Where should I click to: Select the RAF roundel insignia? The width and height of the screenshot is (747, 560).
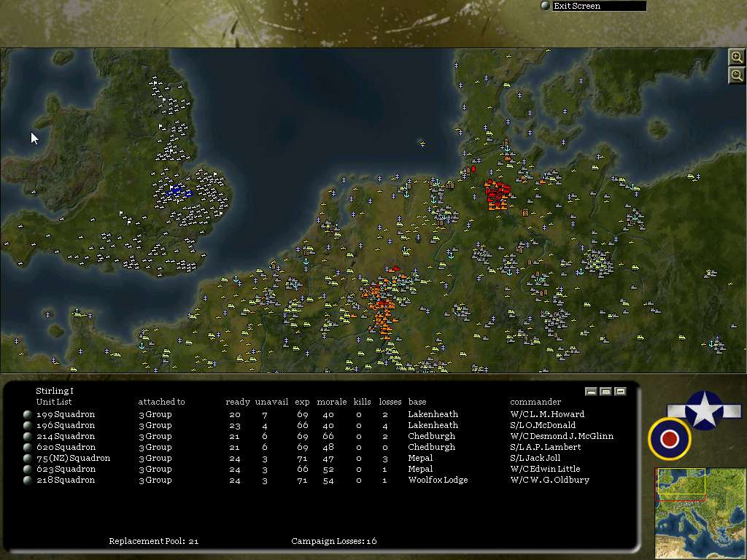(670, 438)
